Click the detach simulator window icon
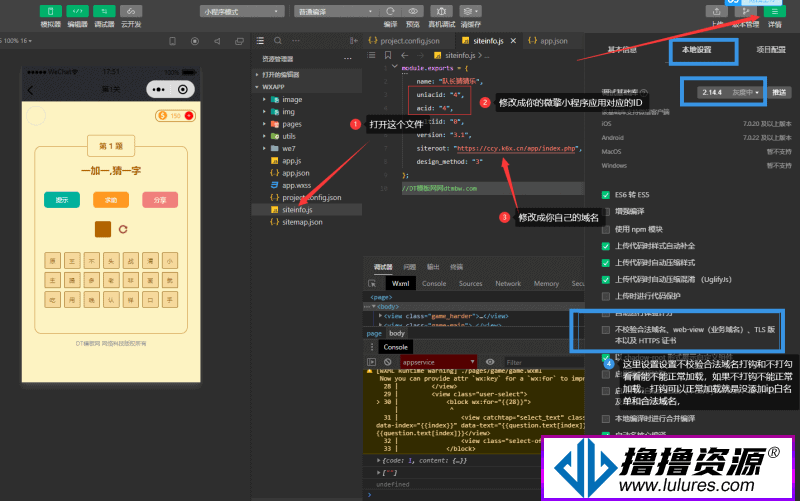Viewport: 800px width, 501px height. pos(239,41)
